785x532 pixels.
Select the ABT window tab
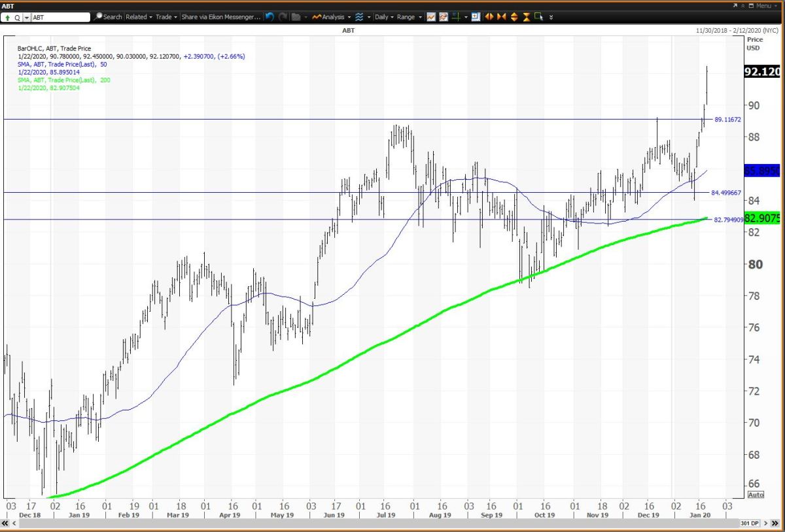click(x=9, y=5)
